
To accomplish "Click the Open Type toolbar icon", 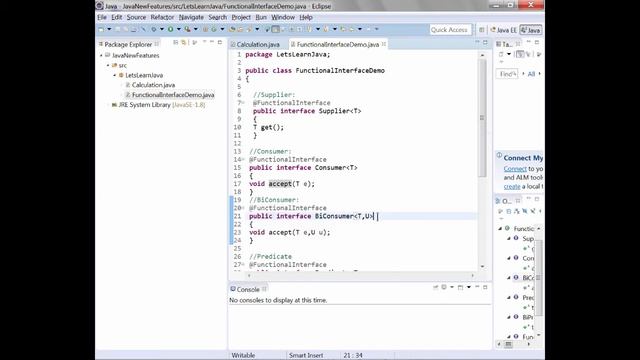I will point(232,29).
